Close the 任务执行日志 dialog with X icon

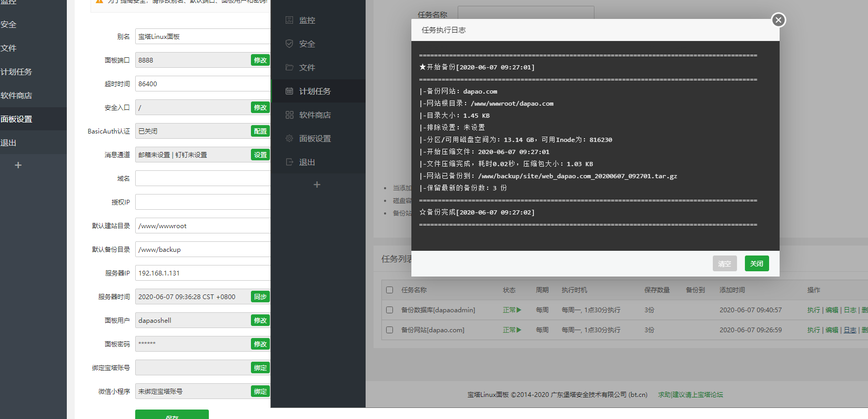tap(779, 20)
